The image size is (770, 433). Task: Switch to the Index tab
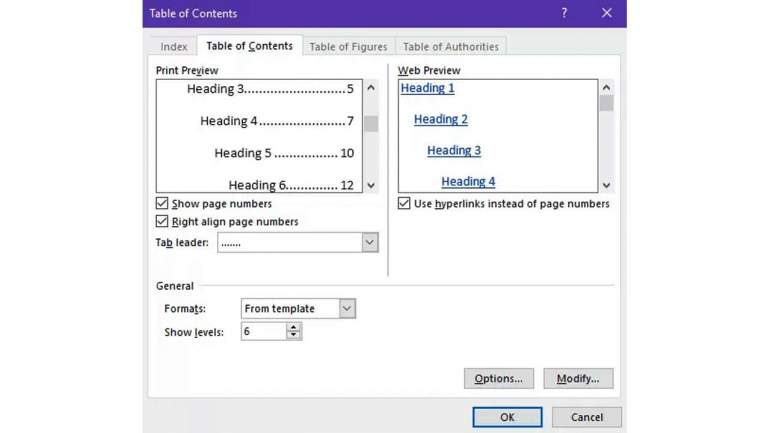pyautogui.click(x=174, y=47)
